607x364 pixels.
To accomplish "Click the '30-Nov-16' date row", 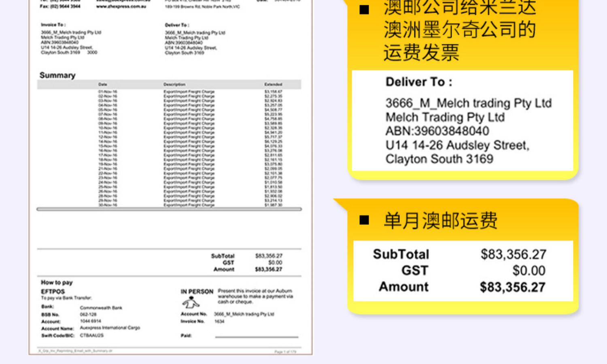I will (108, 205).
